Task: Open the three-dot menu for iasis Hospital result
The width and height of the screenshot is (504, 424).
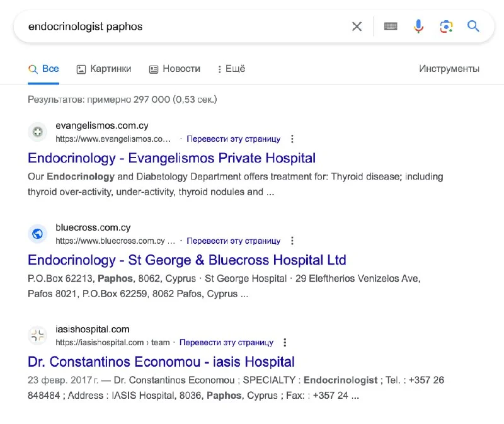Action: 285,343
